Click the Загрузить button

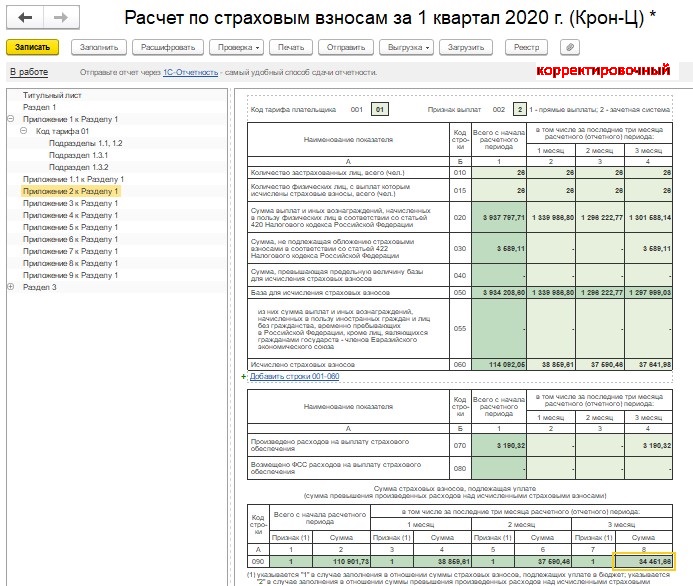466,47
